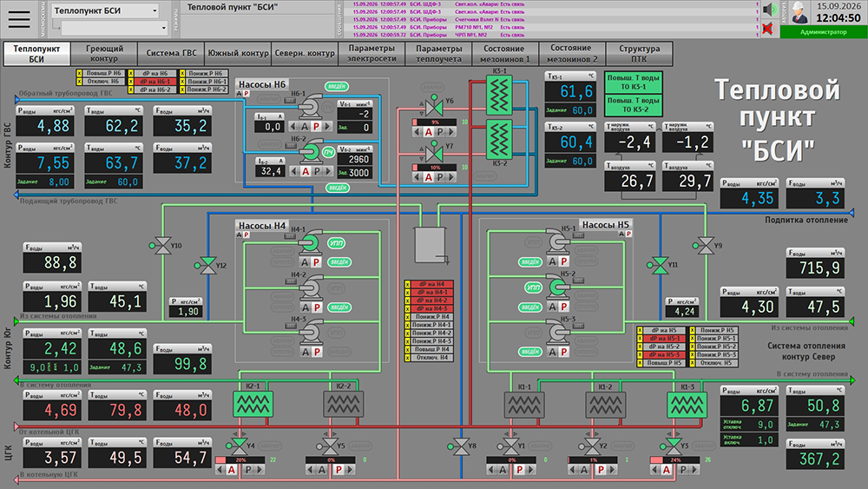Set pump H5-3 to A mode

click(552, 352)
